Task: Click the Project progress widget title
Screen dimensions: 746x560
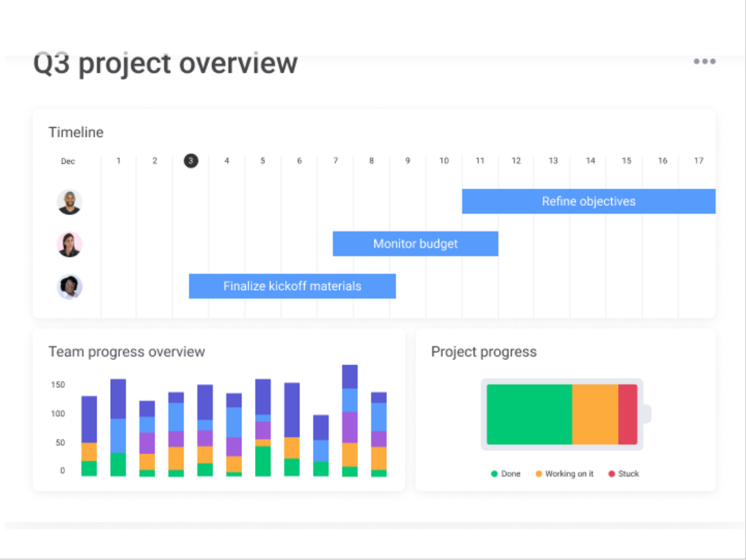Action: click(484, 351)
